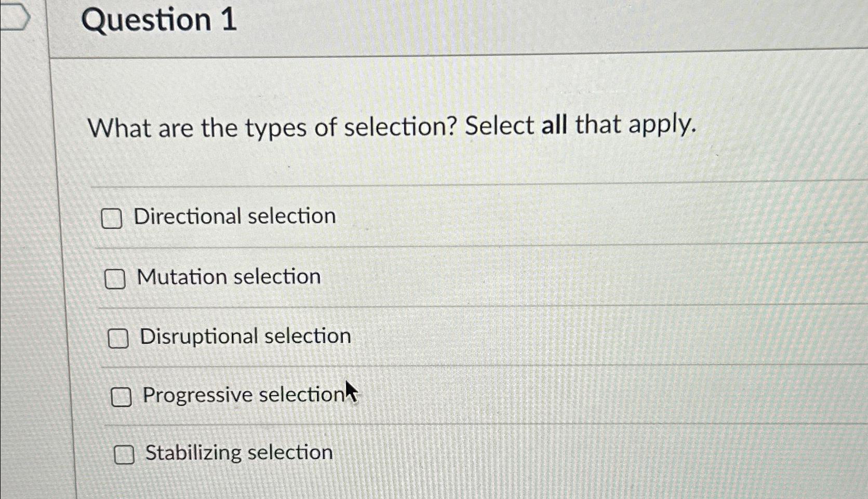868x499 pixels.
Task: Check the Stabilizing selection checkbox
Action: [x=124, y=455]
